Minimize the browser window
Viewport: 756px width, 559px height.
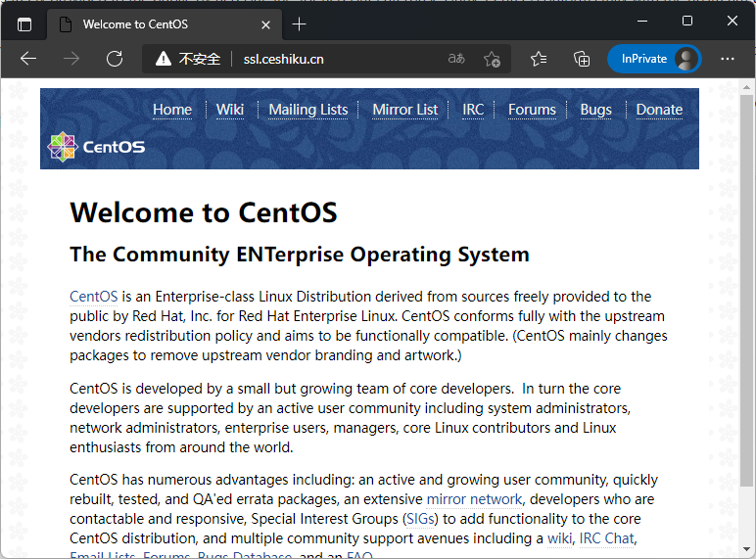pyautogui.click(x=642, y=21)
